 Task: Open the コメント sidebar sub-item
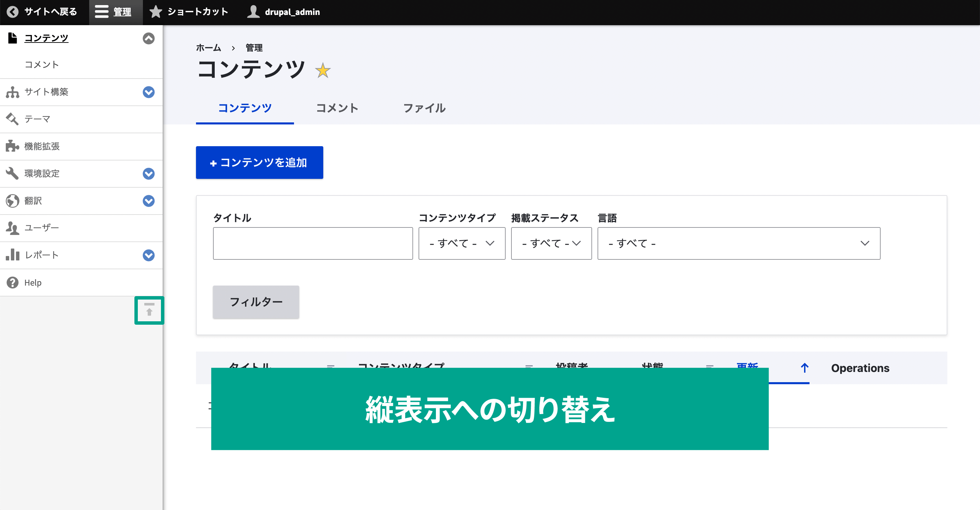pyautogui.click(x=42, y=65)
